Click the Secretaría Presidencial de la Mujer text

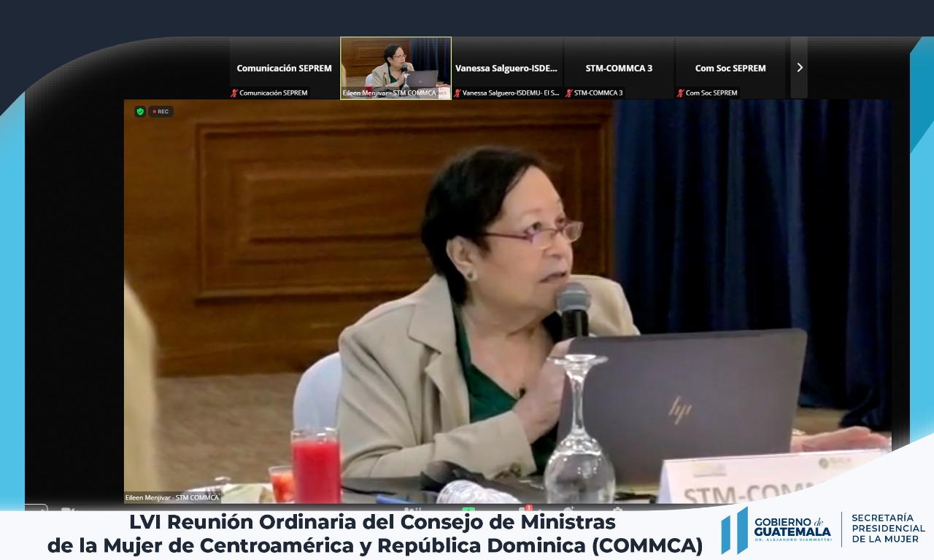coord(887,529)
